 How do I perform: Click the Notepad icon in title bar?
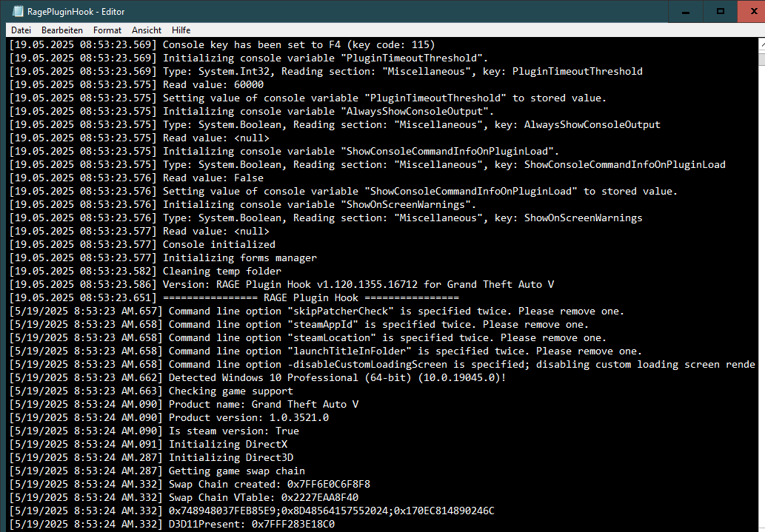tap(18, 11)
